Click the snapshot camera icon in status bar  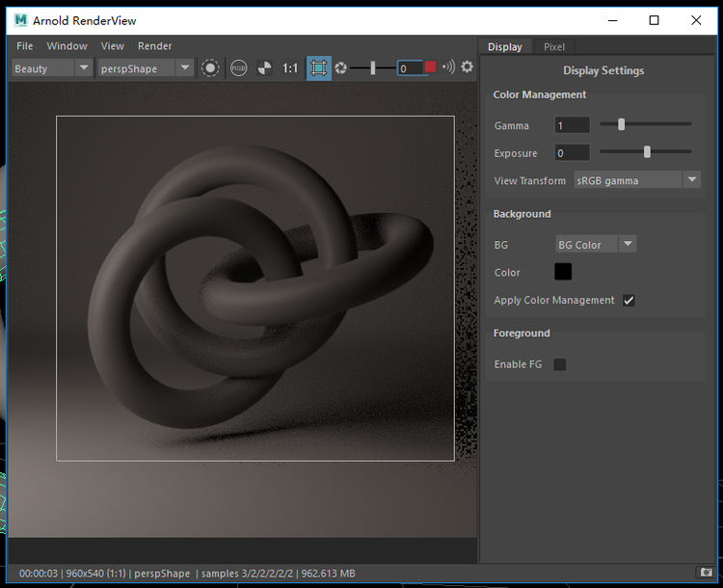click(707, 574)
